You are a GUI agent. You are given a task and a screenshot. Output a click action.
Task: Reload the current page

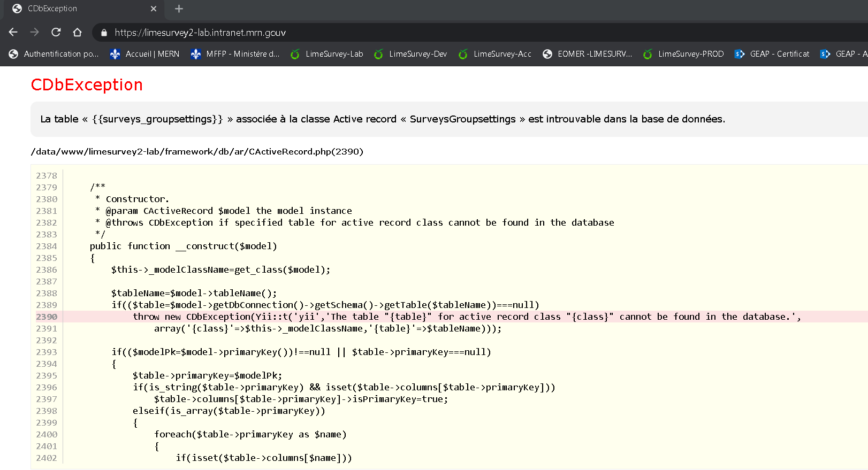pyautogui.click(x=56, y=33)
